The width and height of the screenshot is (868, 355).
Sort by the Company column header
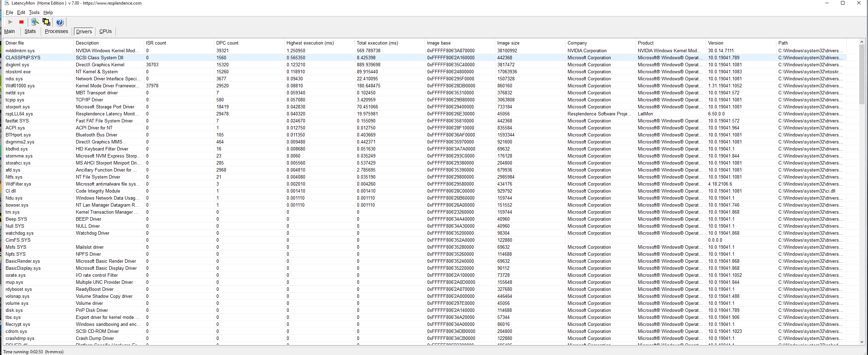click(600, 43)
